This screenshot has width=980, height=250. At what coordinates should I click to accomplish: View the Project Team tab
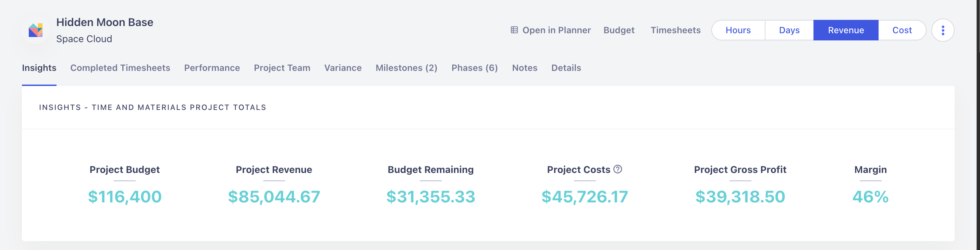(282, 68)
